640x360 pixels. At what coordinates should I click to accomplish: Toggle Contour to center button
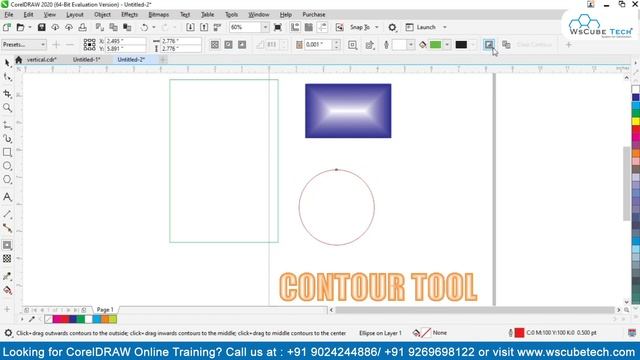pyautogui.click(x=215, y=44)
